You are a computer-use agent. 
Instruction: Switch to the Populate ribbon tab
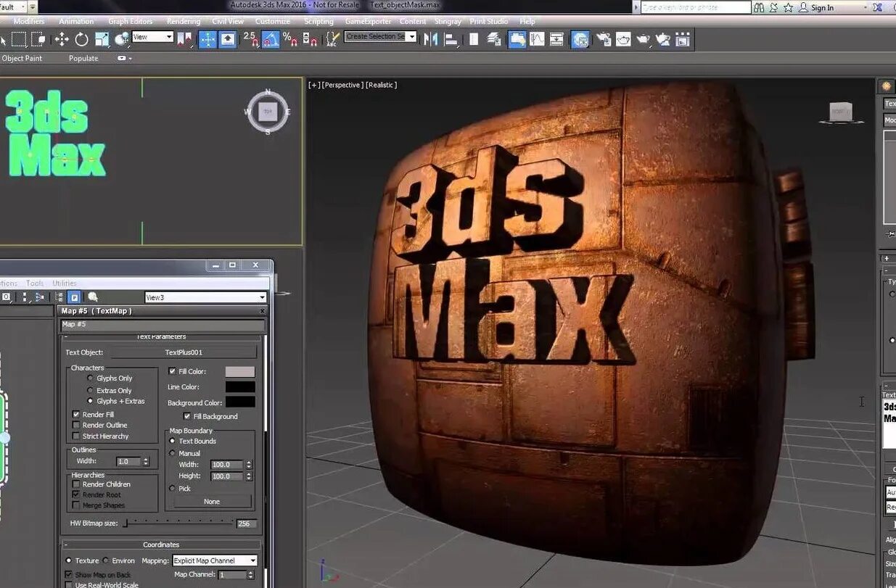tap(83, 58)
